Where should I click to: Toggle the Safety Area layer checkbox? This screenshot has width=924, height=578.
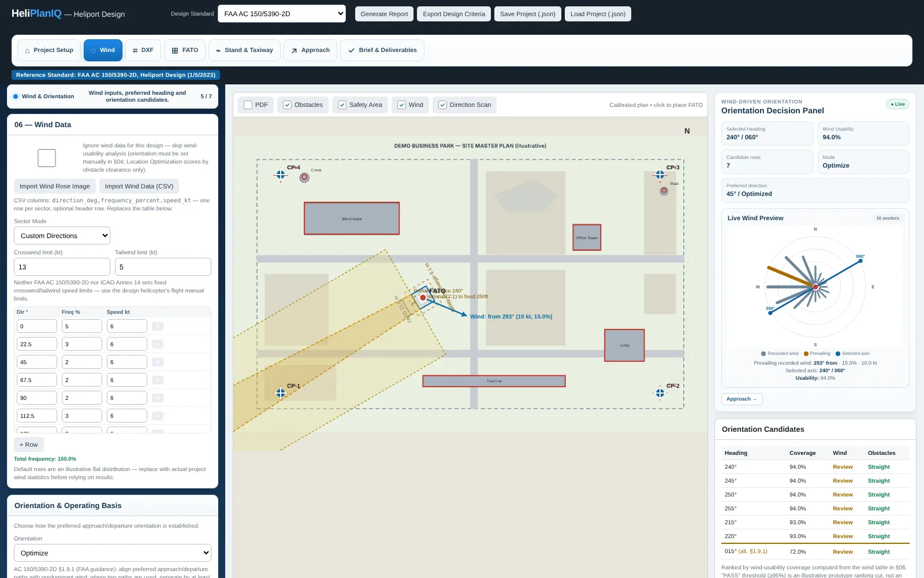[342, 105]
